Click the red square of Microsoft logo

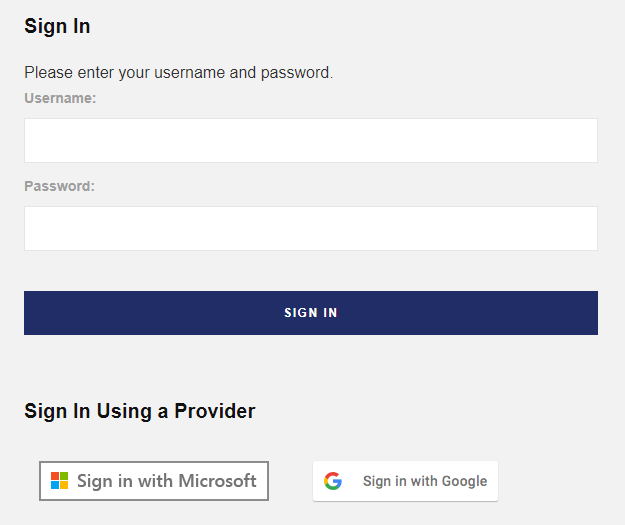click(x=55, y=477)
